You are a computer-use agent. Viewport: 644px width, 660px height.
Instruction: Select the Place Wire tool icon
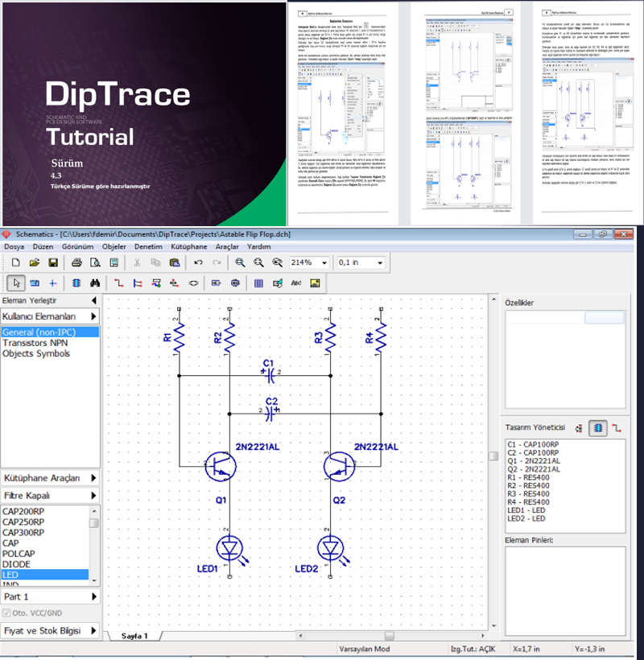[117, 283]
